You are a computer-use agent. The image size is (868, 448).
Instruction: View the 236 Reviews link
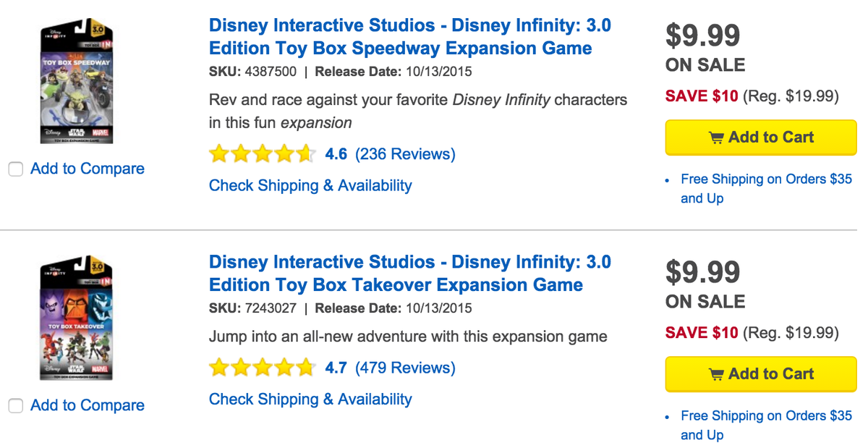click(x=405, y=154)
